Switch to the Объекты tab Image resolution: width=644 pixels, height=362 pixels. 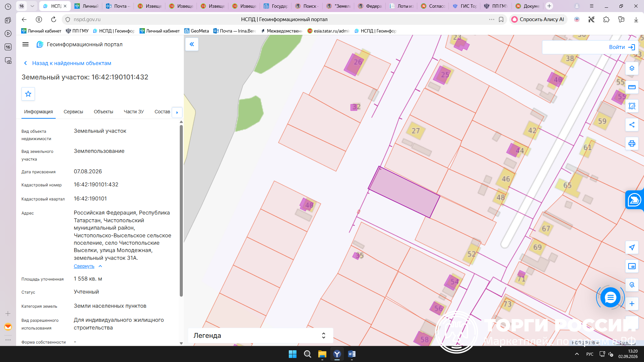pos(103,112)
